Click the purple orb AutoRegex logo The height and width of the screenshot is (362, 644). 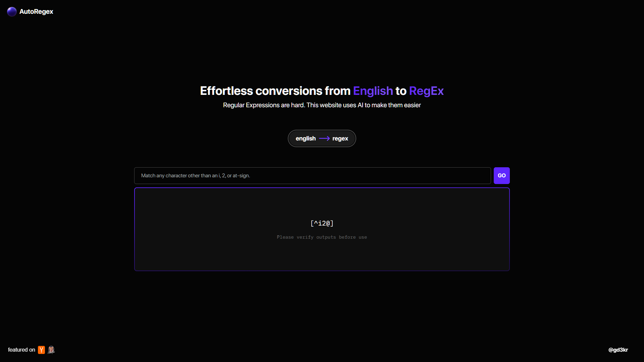12,12
